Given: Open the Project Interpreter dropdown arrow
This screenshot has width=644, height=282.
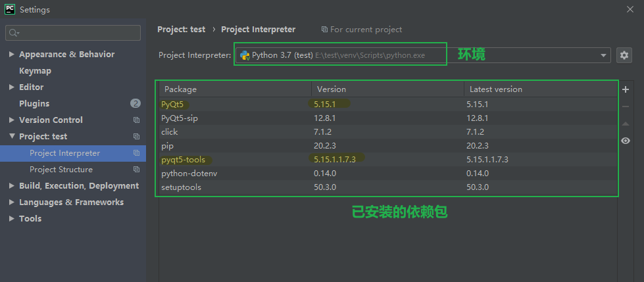Looking at the screenshot, I should point(603,55).
